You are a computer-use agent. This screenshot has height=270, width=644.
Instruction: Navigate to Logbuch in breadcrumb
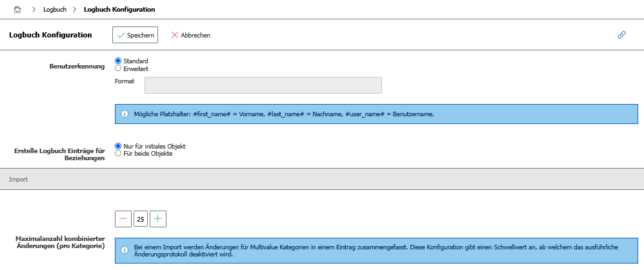pos(54,10)
